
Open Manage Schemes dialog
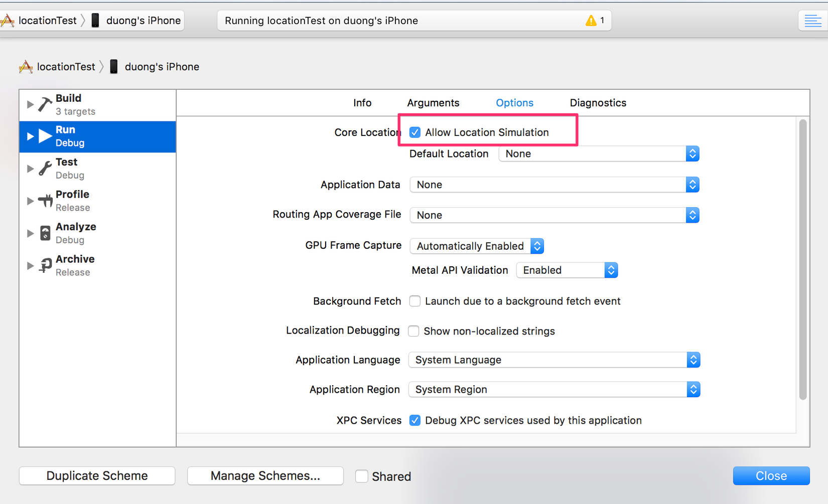click(x=265, y=475)
